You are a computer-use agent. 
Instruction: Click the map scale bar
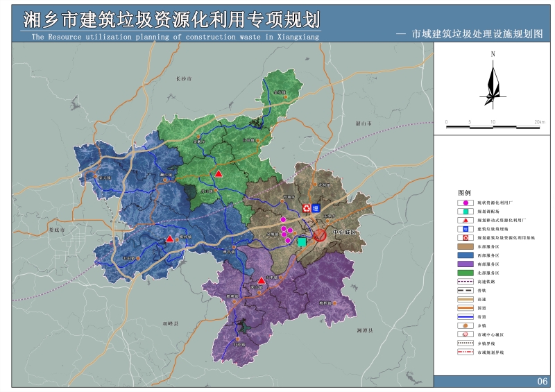point(493,128)
